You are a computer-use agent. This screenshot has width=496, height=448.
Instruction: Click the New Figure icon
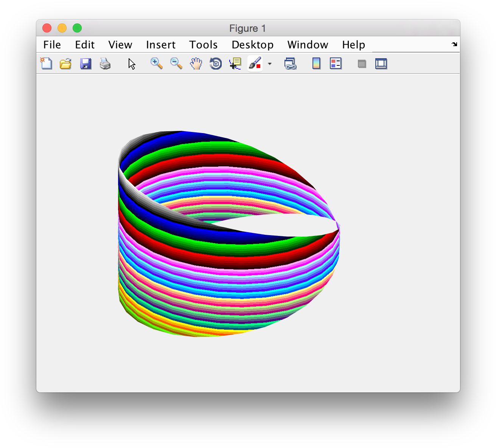46,64
